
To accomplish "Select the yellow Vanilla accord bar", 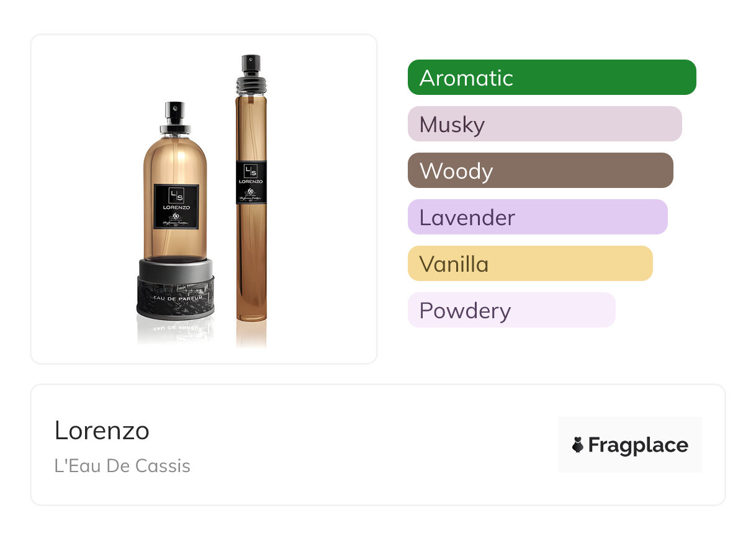I will (529, 264).
